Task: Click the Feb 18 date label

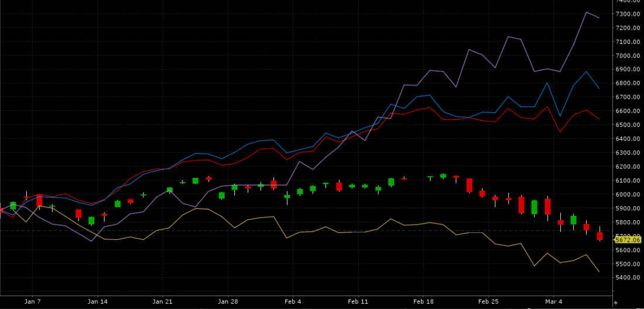Action: tap(423, 301)
